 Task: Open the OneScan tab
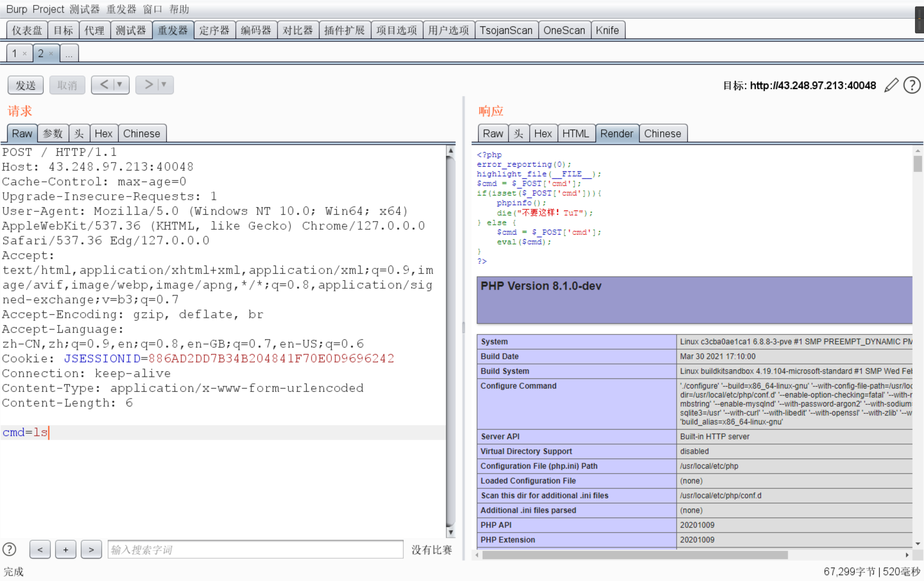point(564,30)
